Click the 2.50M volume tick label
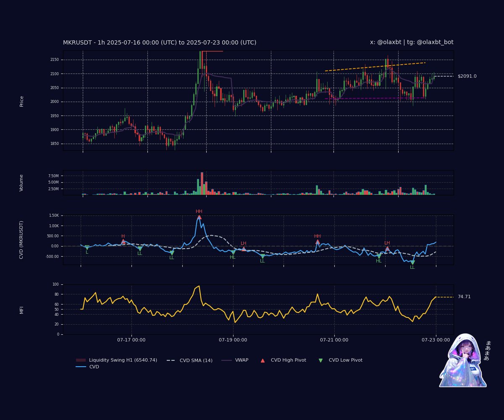The width and height of the screenshot is (504, 420). pos(54,189)
